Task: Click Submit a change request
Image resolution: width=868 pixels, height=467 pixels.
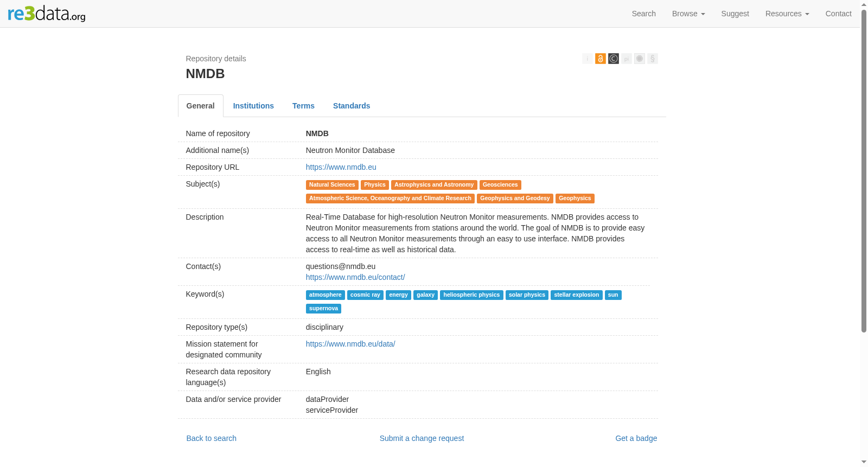Action: click(x=422, y=438)
